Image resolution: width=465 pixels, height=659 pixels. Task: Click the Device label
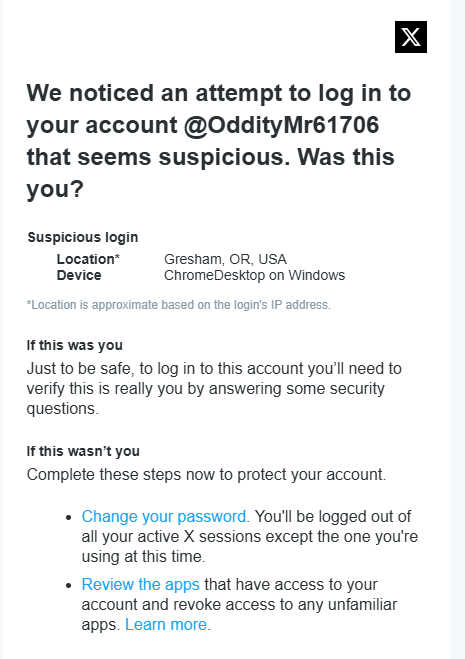click(79, 275)
